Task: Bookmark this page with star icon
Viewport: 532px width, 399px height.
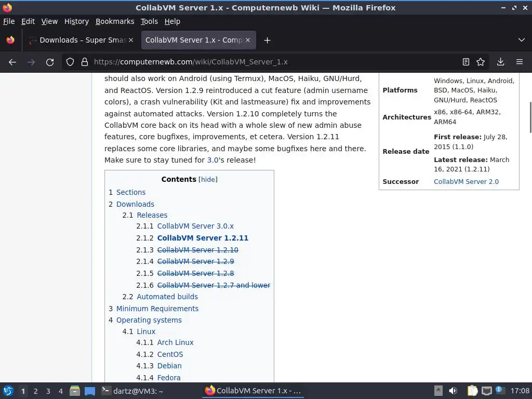Action: (x=481, y=62)
